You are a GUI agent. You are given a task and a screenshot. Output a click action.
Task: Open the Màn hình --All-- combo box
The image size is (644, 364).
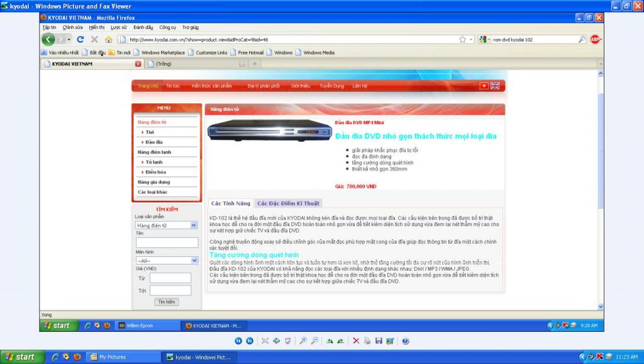coord(166,260)
